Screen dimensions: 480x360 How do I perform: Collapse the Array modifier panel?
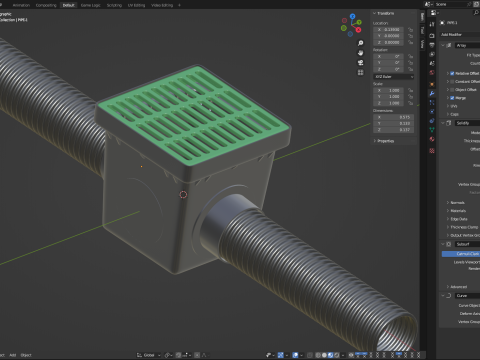443,45
